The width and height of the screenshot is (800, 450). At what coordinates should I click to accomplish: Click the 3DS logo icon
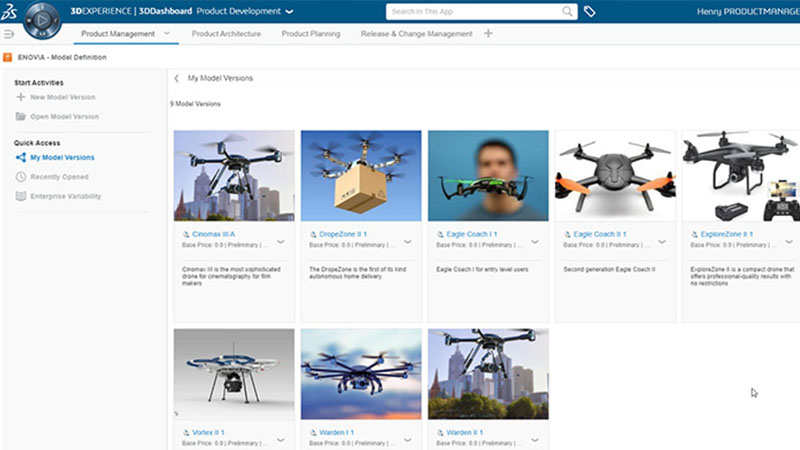(9, 11)
